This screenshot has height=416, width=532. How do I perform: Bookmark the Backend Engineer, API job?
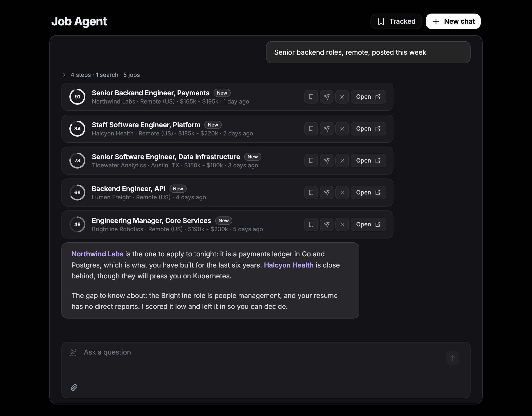click(x=311, y=193)
